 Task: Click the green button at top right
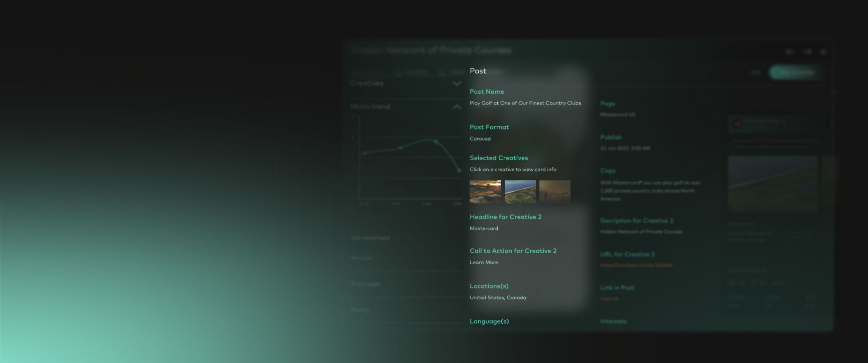coord(796,72)
